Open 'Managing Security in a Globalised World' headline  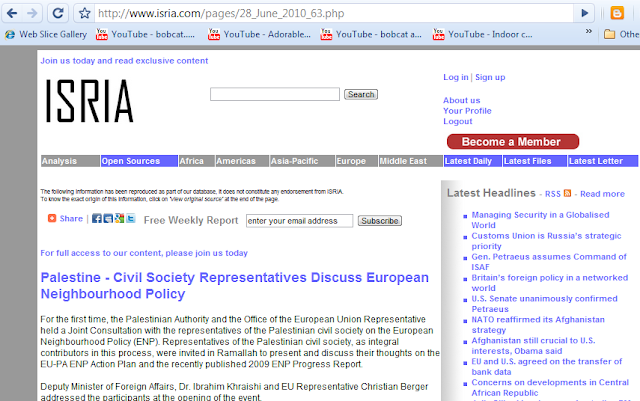coord(540,220)
